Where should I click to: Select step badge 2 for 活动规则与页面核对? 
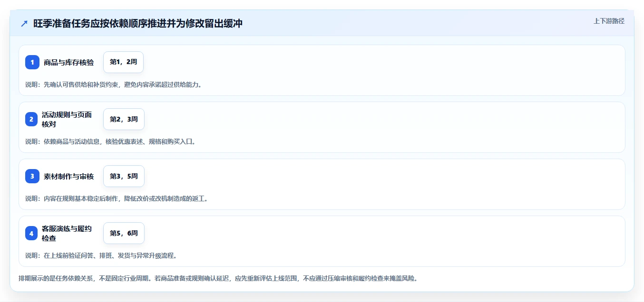click(x=31, y=119)
